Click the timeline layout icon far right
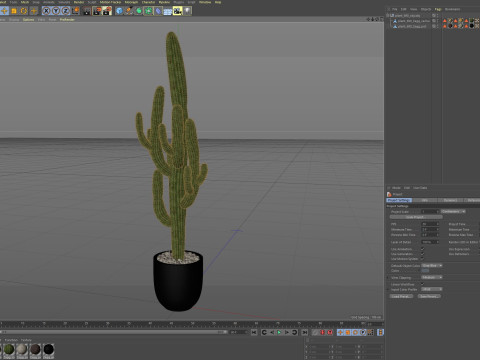Viewport: 480px width, 360px height. tap(380, 332)
